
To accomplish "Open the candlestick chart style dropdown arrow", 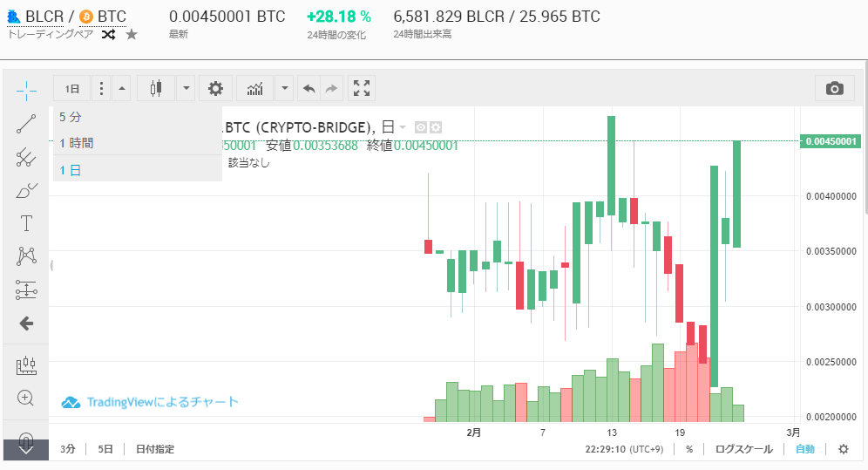I will point(186,88).
